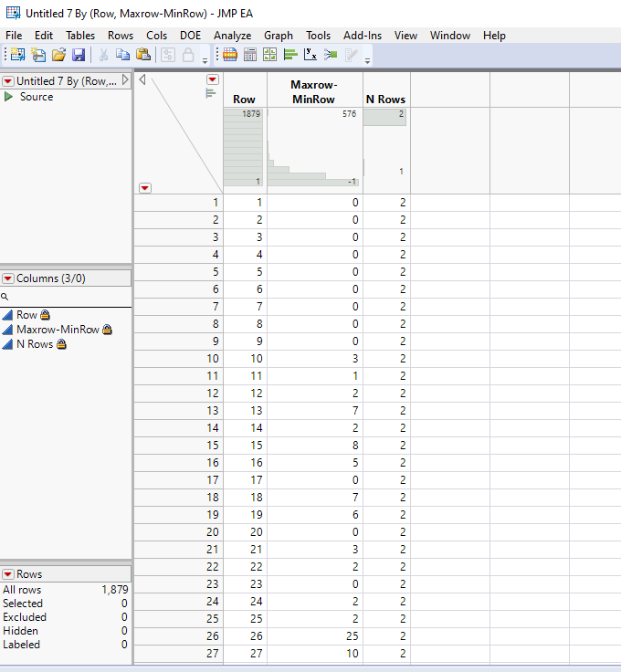Click the Selected rows count label
Screen dimensions: 621x672
(23, 604)
